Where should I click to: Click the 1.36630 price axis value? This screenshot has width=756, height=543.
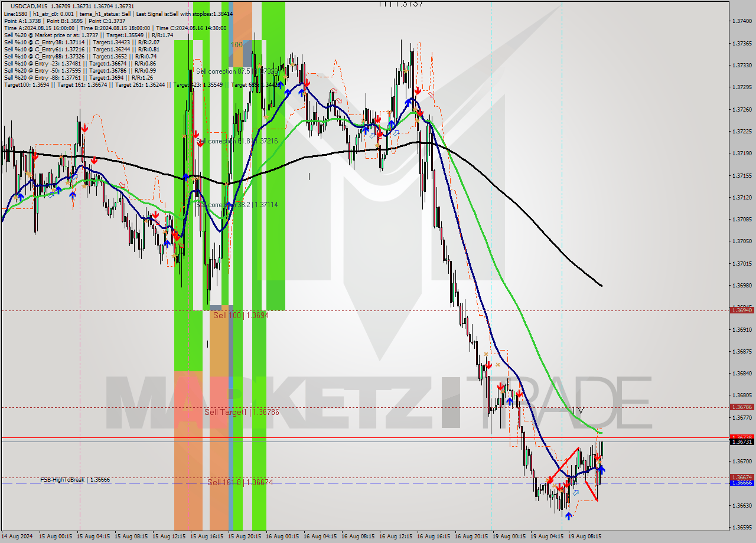click(x=741, y=506)
